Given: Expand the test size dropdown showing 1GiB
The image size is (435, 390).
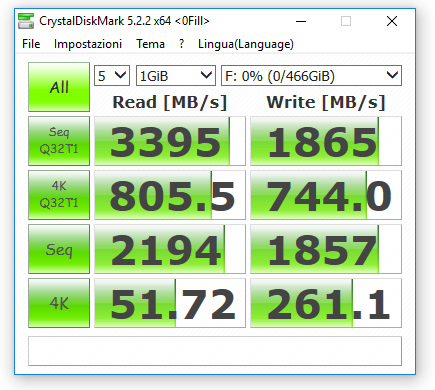Looking at the screenshot, I should (x=176, y=76).
